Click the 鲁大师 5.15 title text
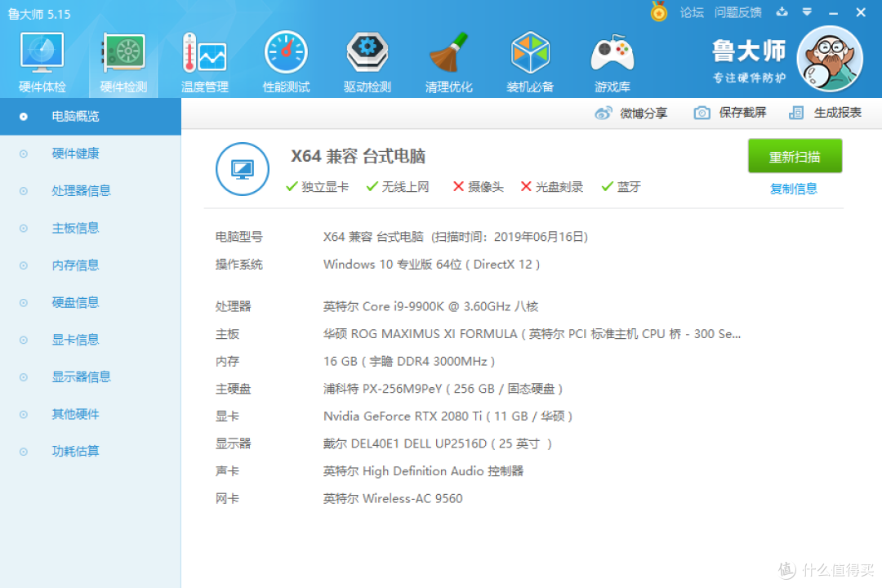882x588 pixels. (x=39, y=14)
